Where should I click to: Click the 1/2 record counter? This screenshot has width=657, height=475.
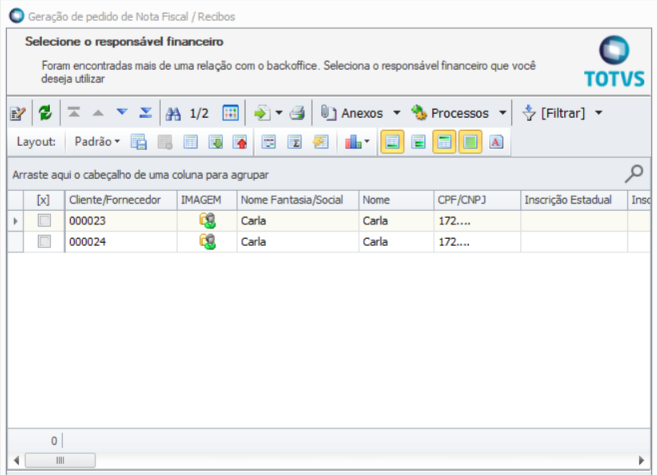[x=199, y=113]
